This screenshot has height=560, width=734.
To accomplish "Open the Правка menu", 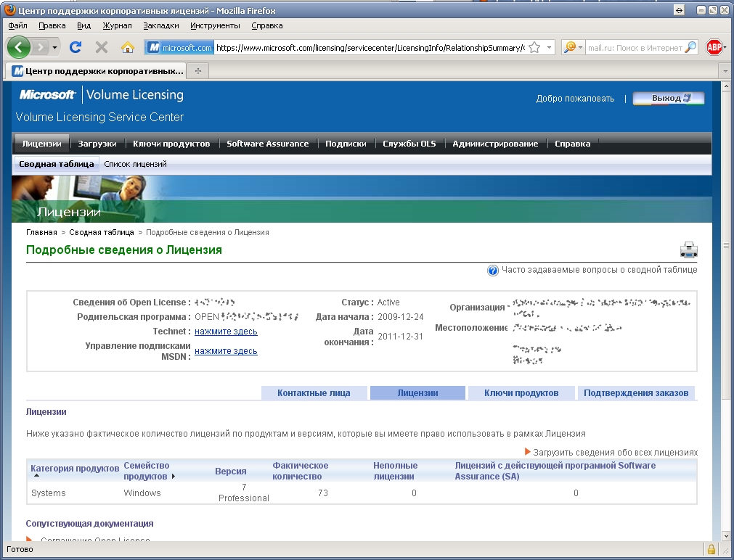I will pos(52,25).
